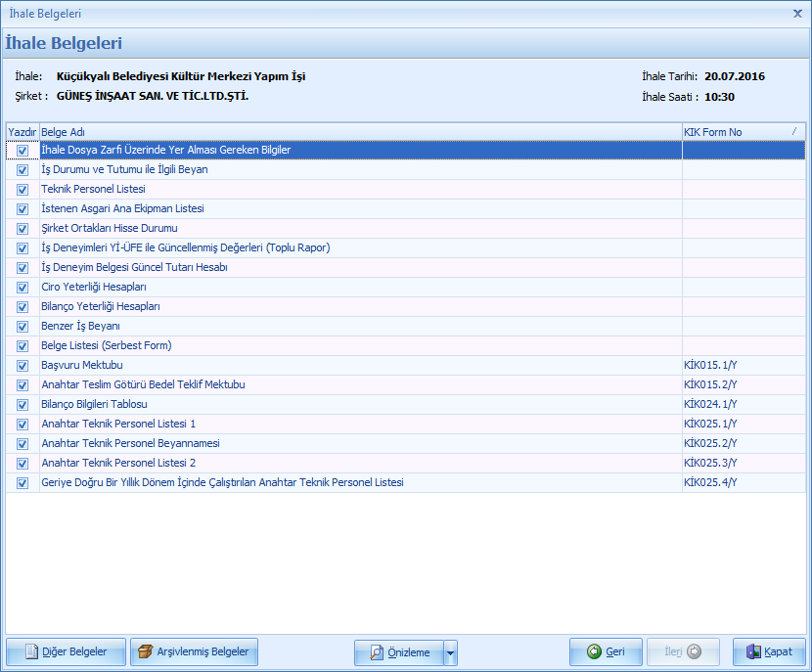Click the Kapat exit door button
Viewport: 812px width, 672px height.
[769, 652]
